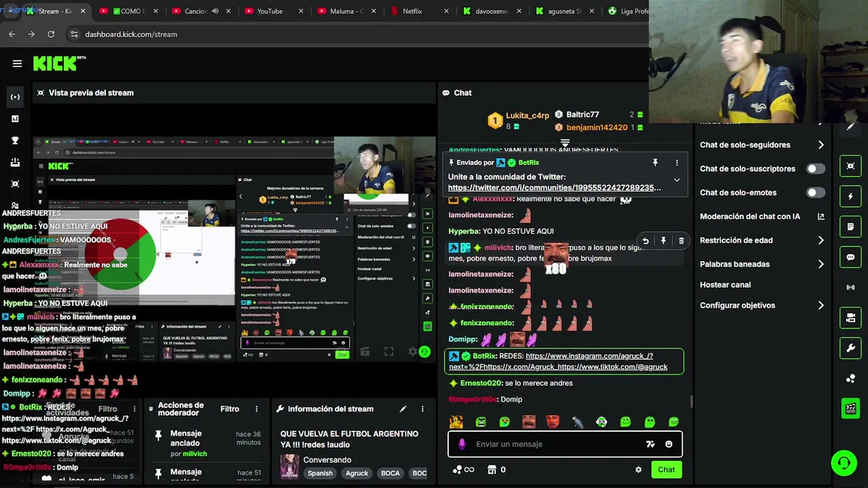Toggle Chat de solo-suscriptores switch
This screenshot has height=488, width=868.
pyautogui.click(x=815, y=169)
